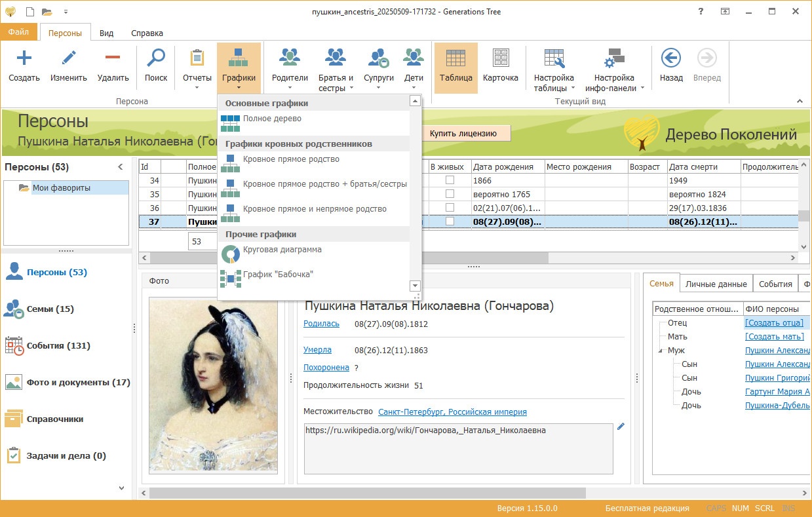This screenshot has height=517, width=812.
Task: Click the Назад (Back) arrow icon
Action: point(670,59)
